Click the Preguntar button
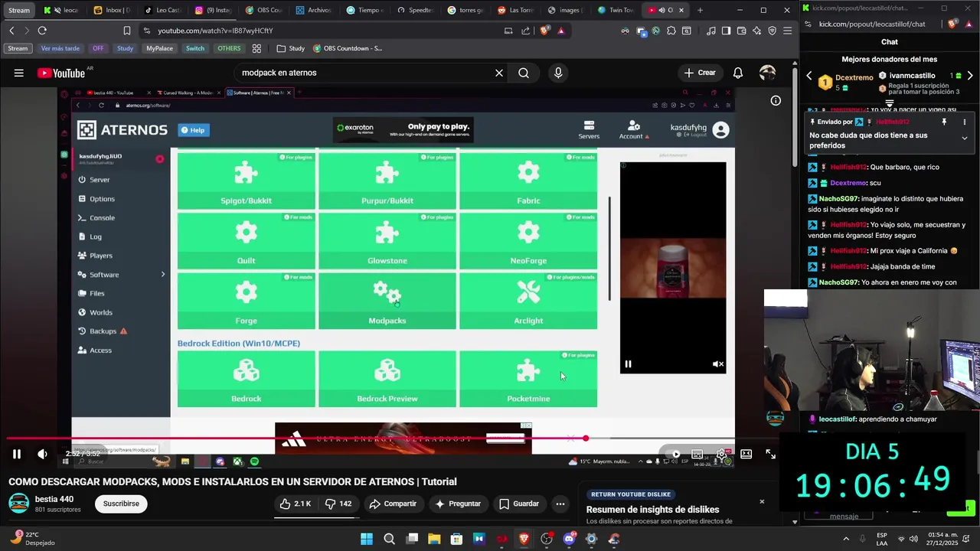This screenshot has width=980, height=551. pos(458,504)
